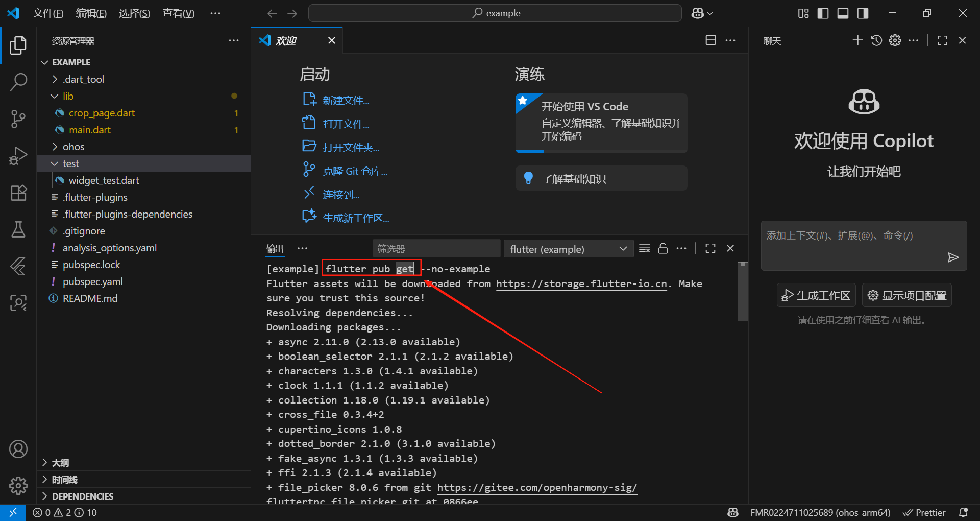Open the 开始使用 VS Code walkthrough

(601, 123)
